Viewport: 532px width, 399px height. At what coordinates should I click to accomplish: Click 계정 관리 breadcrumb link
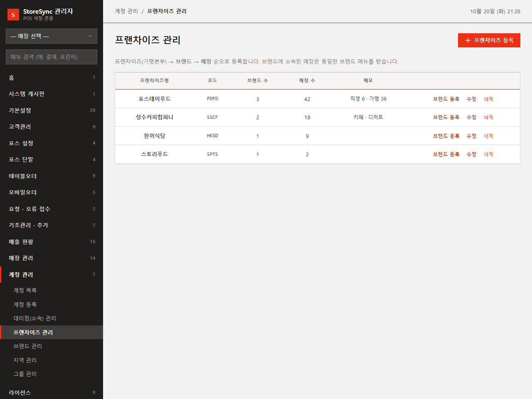(x=126, y=11)
